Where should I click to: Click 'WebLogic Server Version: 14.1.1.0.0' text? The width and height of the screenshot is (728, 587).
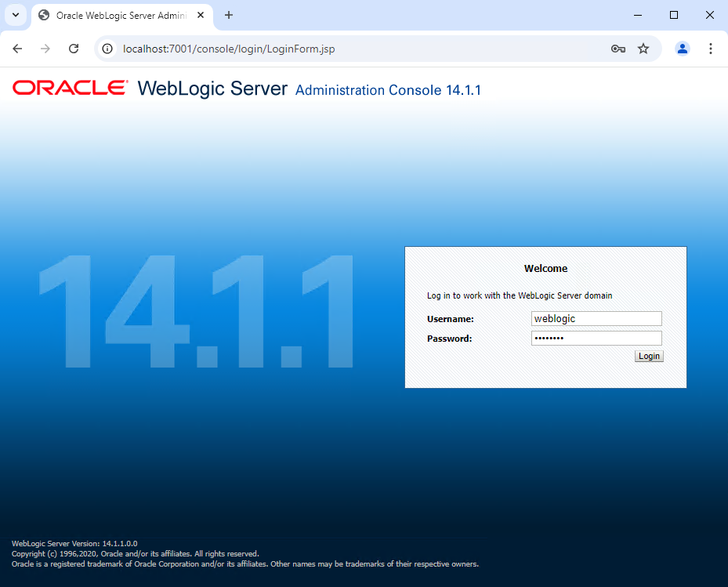click(x=74, y=543)
